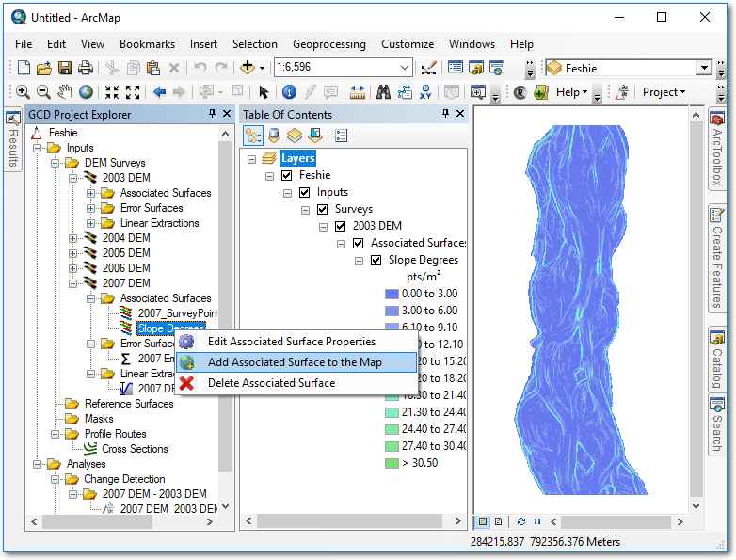
Task: Open the Catalog side tab
Action: pos(717,360)
